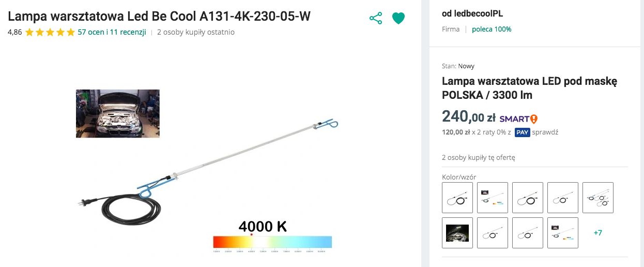Select the third variant thumbnail in first row

tap(528, 198)
